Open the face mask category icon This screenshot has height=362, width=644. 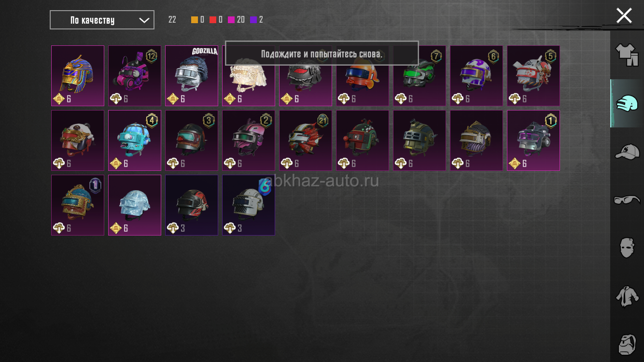627,247
